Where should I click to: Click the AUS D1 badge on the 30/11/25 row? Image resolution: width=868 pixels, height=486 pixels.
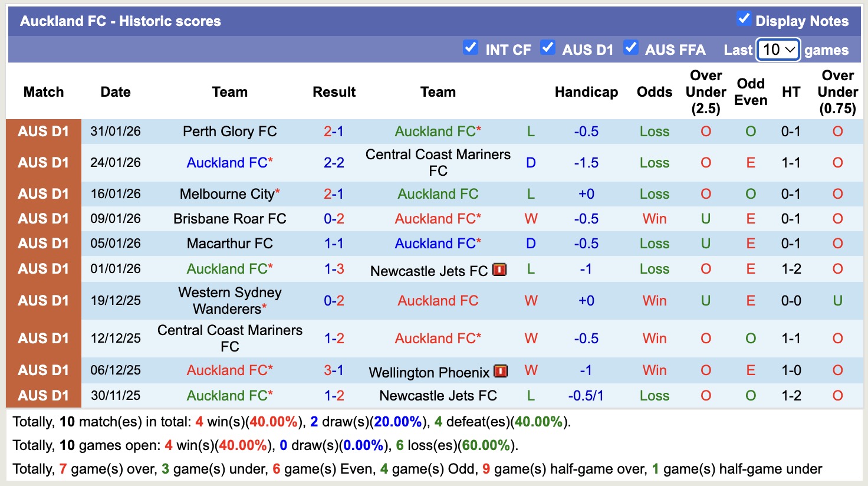(x=43, y=395)
